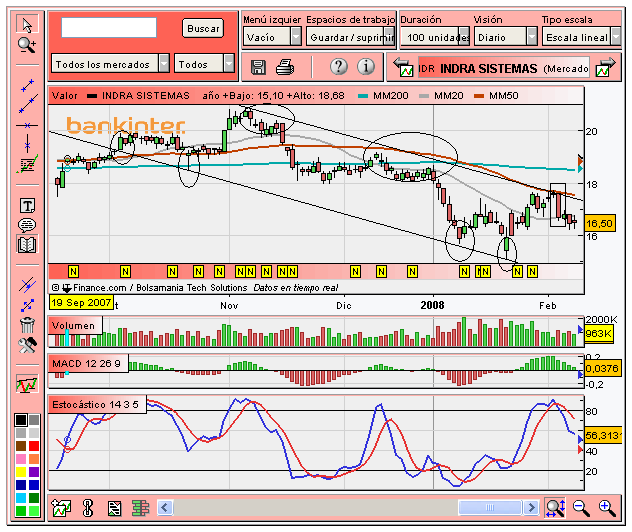Viewport: 632px width, 532px height.
Task: Open the Todos los mercados dropdown
Action: point(110,64)
